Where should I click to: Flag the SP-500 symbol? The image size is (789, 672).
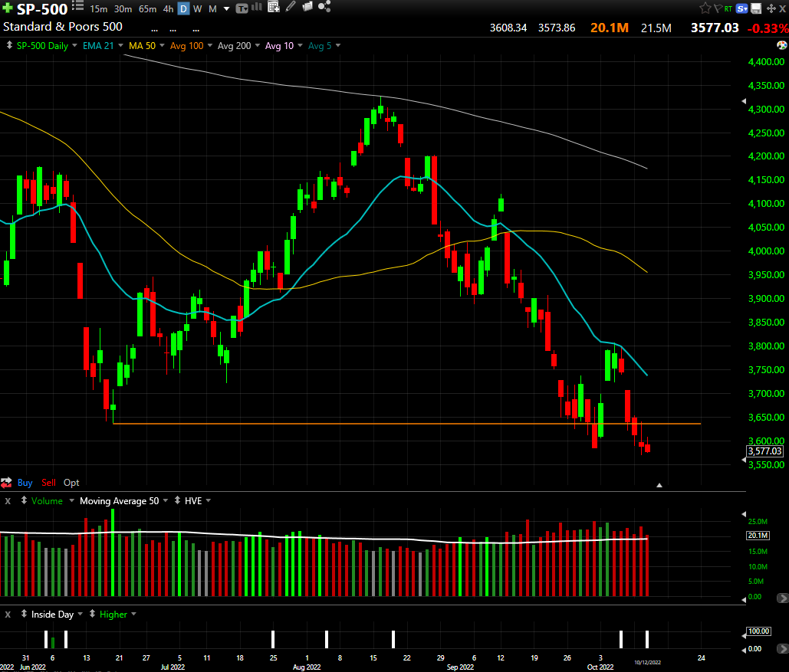tap(718, 8)
